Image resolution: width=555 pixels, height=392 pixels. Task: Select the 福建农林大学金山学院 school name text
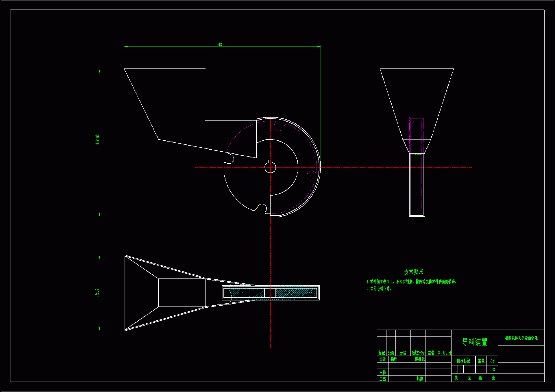pos(521,338)
